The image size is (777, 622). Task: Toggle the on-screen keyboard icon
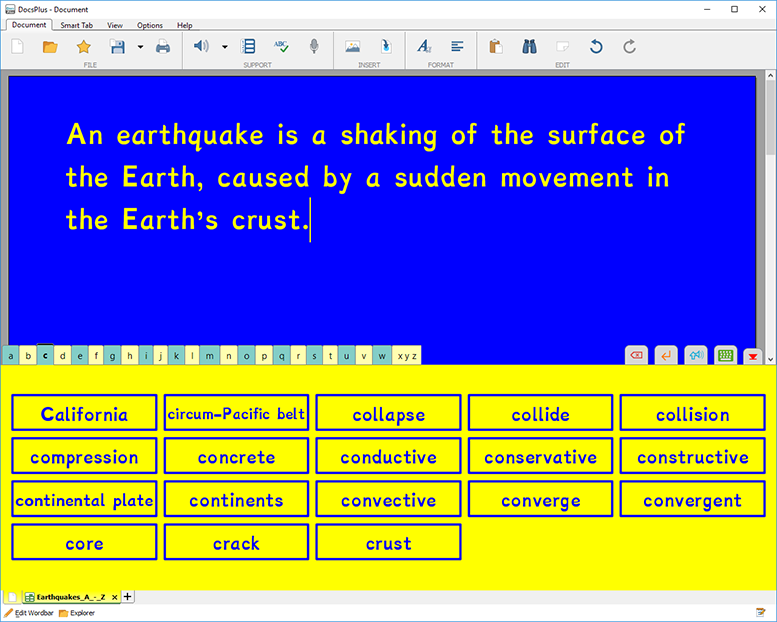726,355
